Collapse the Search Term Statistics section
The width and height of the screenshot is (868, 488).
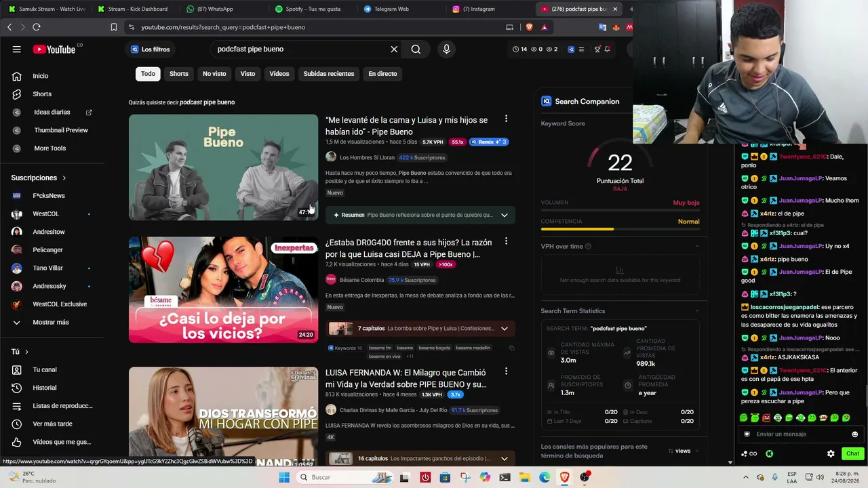click(696, 311)
